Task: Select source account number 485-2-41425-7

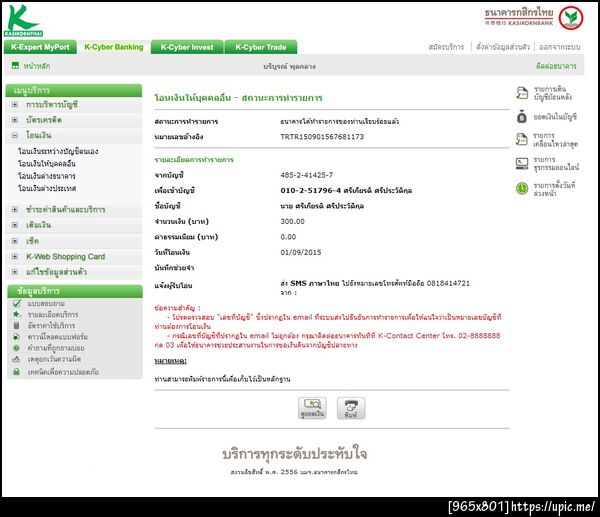Action: click(307, 175)
